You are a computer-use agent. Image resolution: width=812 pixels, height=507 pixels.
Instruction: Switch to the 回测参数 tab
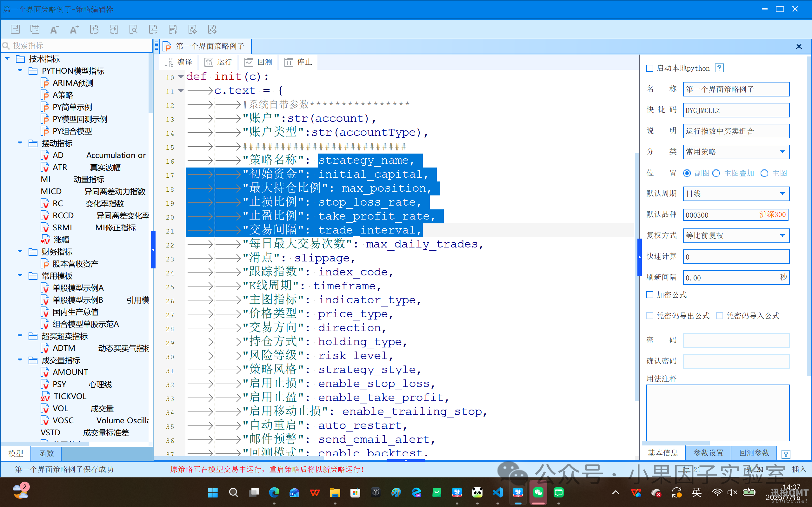point(754,453)
